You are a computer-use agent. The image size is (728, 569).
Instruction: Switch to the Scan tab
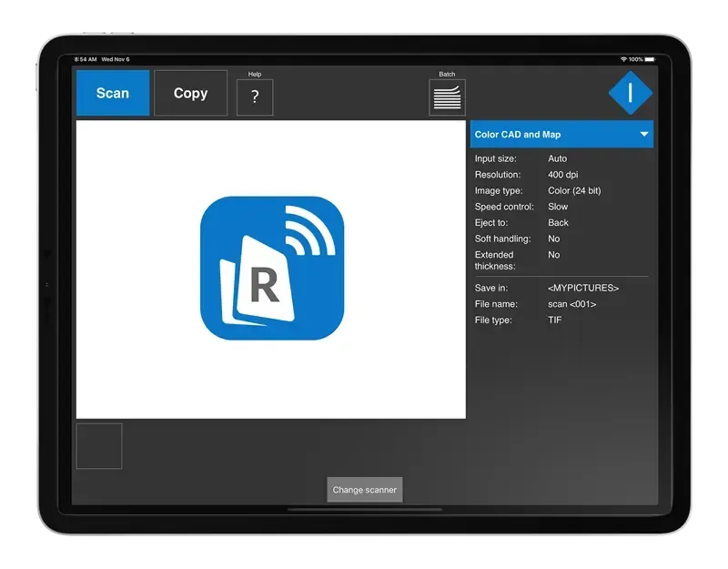pyautogui.click(x=113, y=93)
